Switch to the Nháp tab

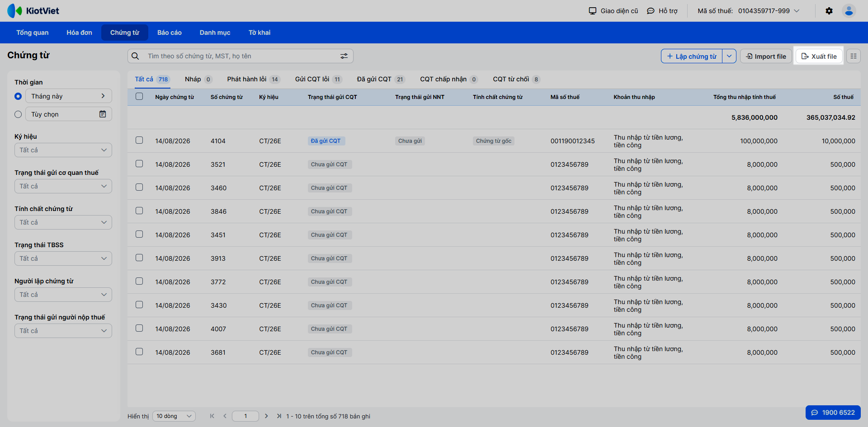tap(198, 79)
